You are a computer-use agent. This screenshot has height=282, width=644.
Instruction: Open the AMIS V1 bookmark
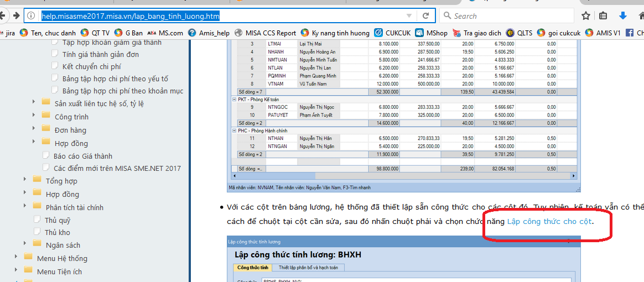[x=603, y=33]
